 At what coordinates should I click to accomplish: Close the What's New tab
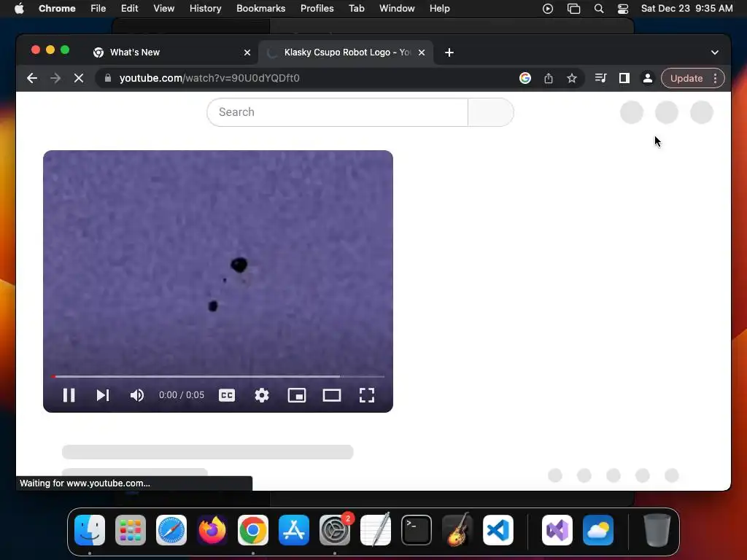(x=247, y=52)
